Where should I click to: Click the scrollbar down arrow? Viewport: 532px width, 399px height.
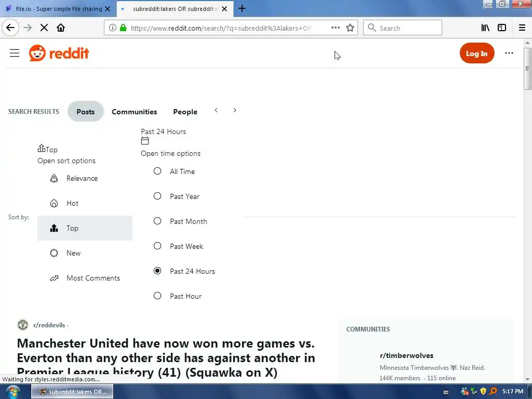(527, 379)
